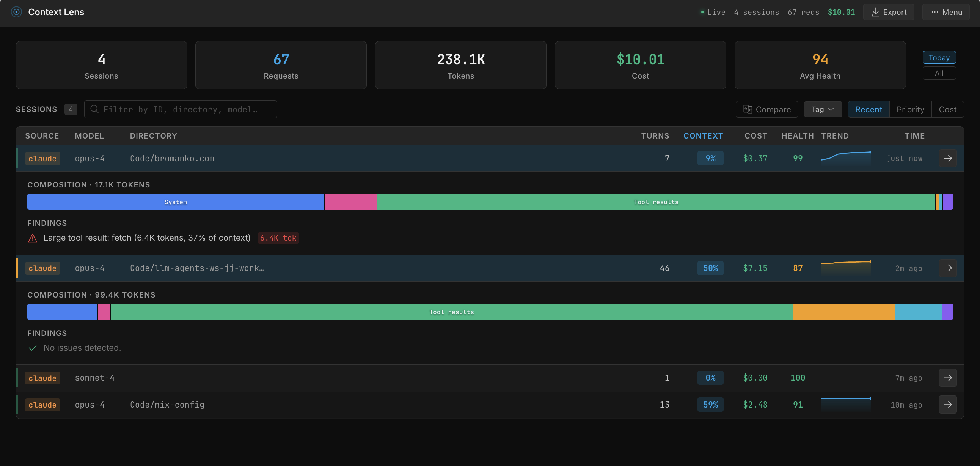The image size is (980, 466).
Task: Open the Tag dropdown
Action: point(822,110)
